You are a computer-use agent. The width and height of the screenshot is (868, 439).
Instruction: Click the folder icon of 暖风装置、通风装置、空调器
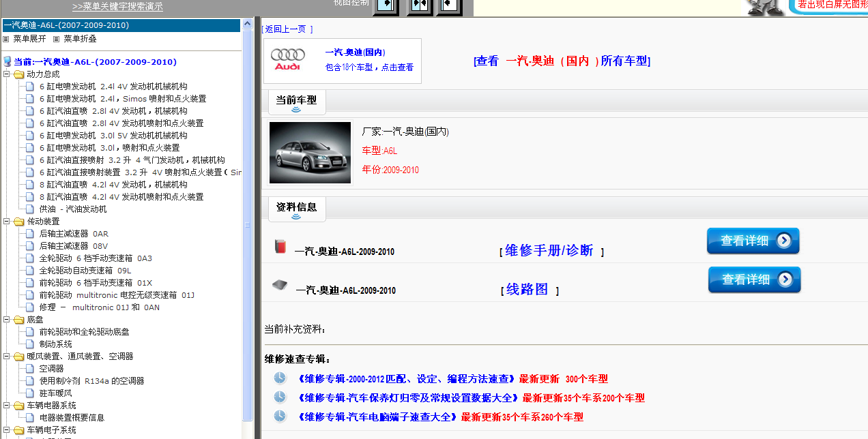(x=18, y=356)
